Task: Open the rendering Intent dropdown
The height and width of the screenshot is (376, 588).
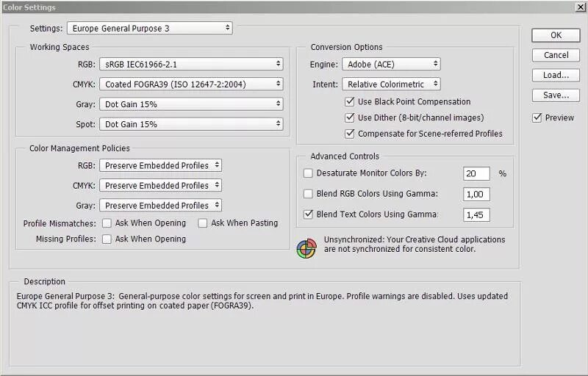Action: tap(391, 84)
